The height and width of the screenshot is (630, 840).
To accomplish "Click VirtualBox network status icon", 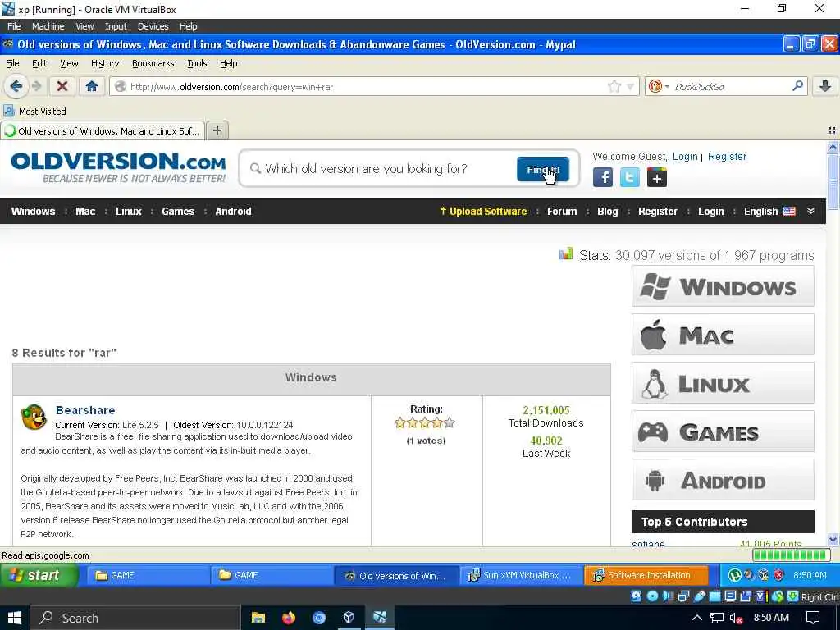I will coord(683,596).
